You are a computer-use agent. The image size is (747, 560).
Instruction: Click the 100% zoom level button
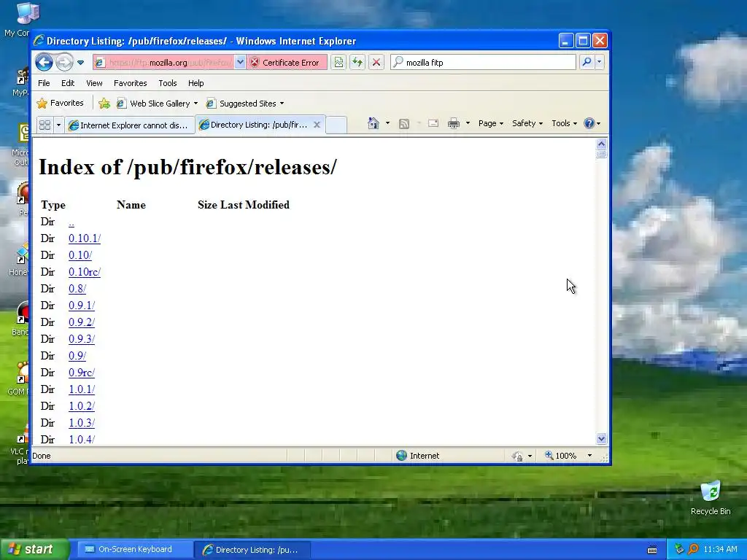(x=561, y=456)
